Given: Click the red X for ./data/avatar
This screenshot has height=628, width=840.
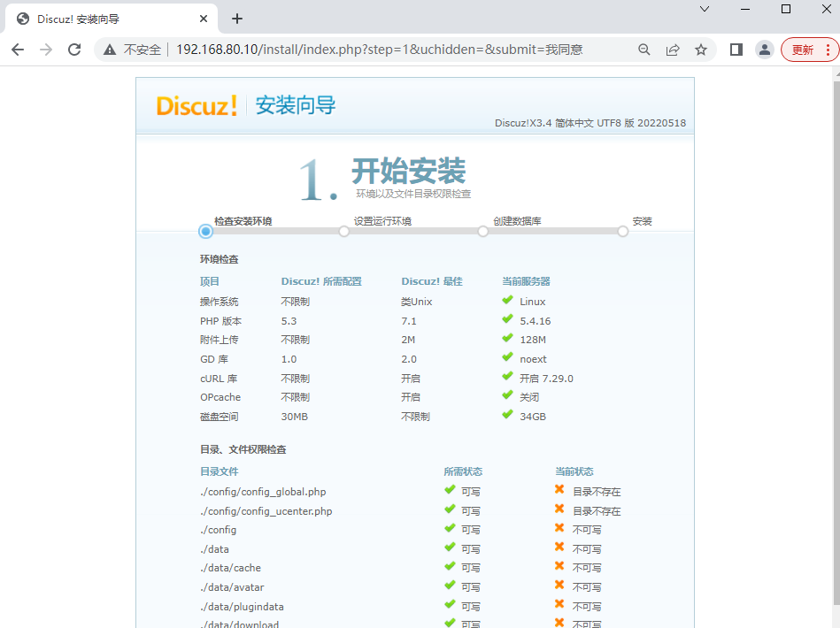Looking at the screenshot, I should point(559,586).
